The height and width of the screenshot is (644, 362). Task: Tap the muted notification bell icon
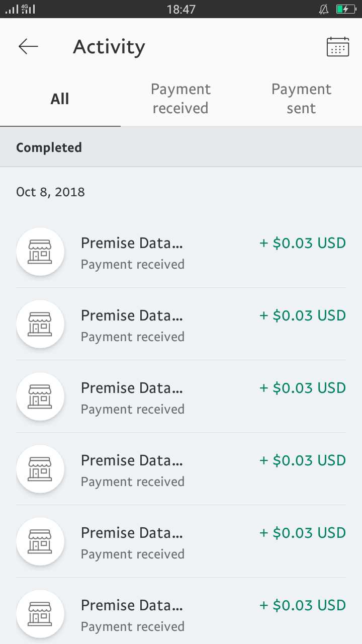point(324,9)
